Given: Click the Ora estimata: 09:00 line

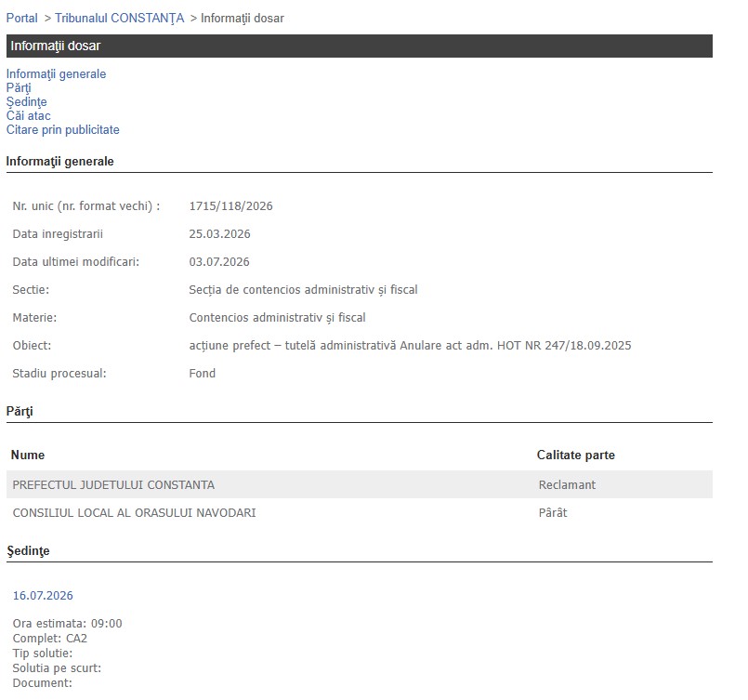Looking at the screenshot, I should tap(67, 624).
